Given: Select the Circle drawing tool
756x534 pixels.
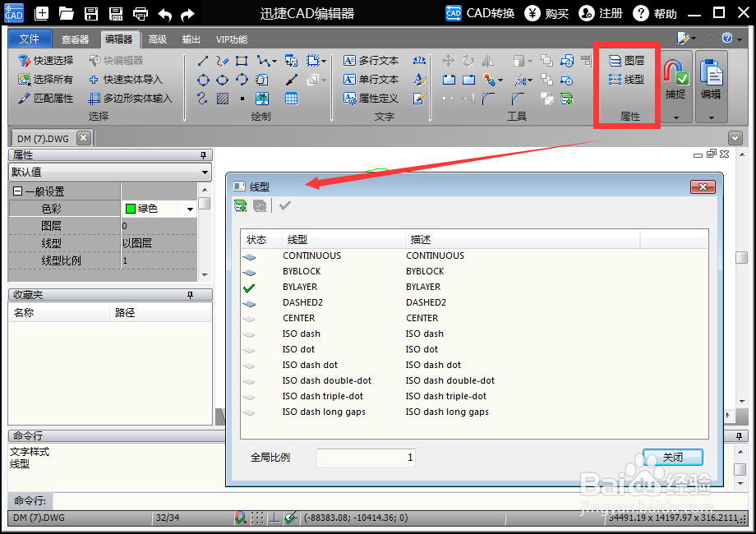Looking at the screenshot, I should click(204, 80).
